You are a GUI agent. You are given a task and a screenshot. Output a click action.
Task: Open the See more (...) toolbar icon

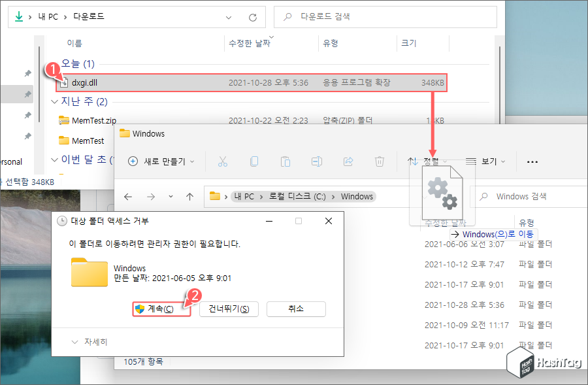tap(532, 161)
